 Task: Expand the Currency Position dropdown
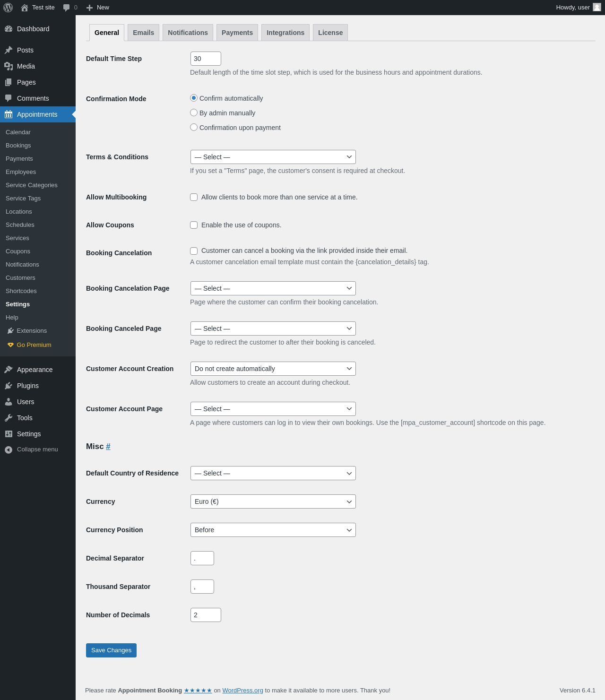(x=273, y=530)
